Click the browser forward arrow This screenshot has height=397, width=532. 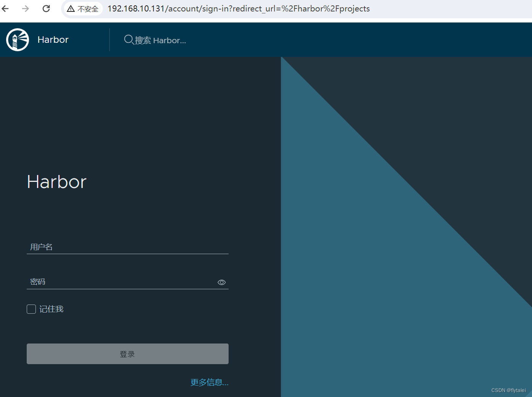pyautogui.click(x=26, y=8)
